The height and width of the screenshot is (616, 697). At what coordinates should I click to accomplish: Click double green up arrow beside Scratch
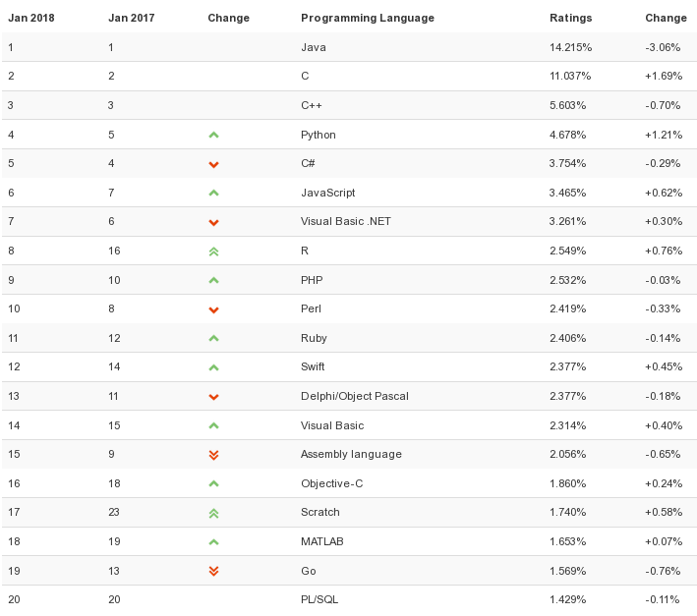(213, 513)
